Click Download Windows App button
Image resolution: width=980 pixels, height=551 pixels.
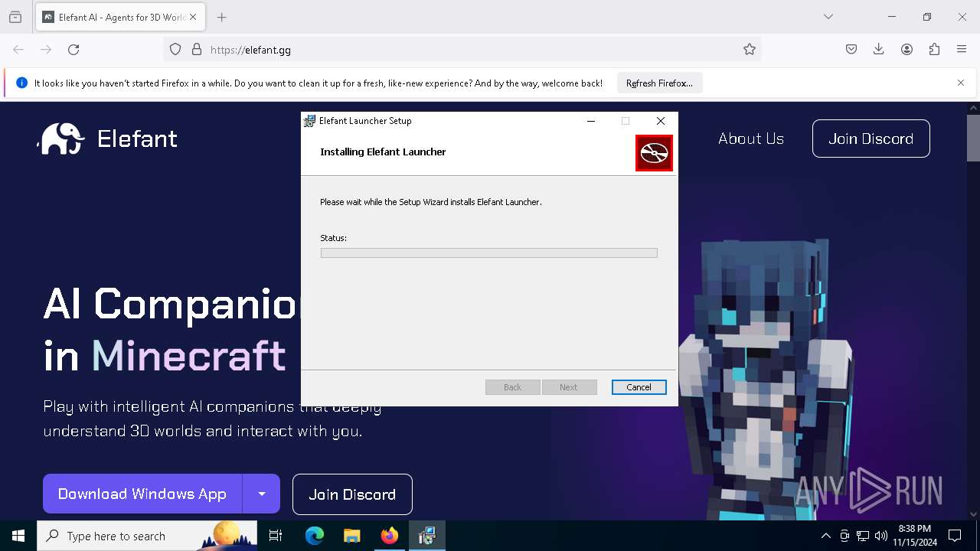142,494
